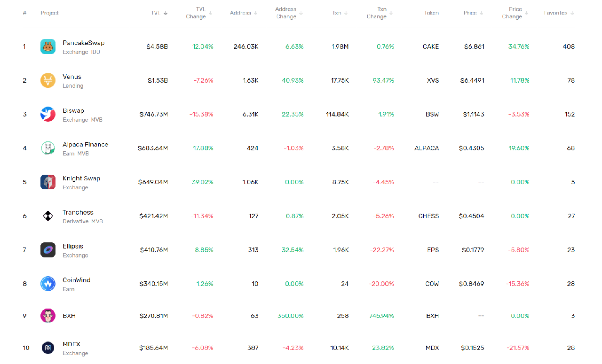Viewport: 602px width, 364px height.
Task: Click the Ellipsis logo icon
Action: pos(48,250)
